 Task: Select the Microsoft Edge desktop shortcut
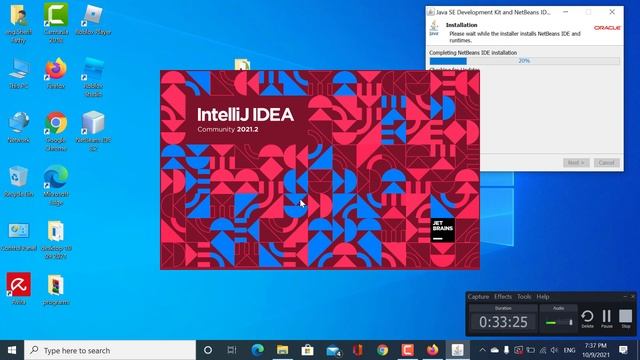(x=56, y=186)
